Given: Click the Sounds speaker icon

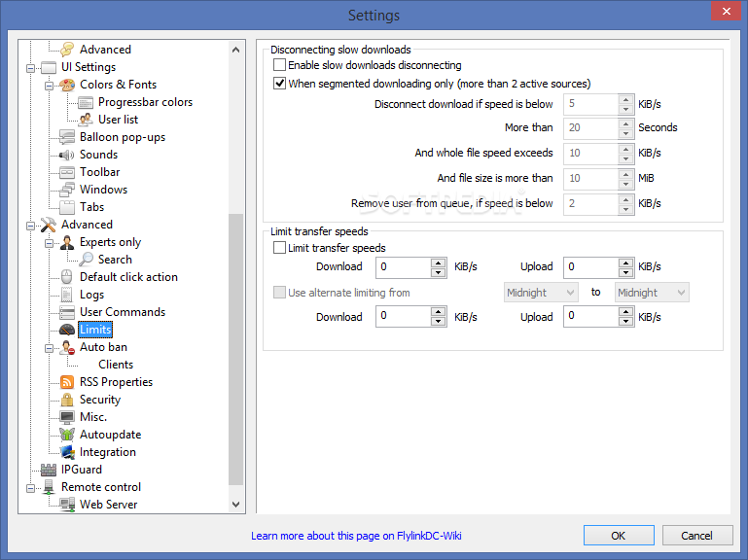Looking at the screenshot, I should pos(67,155).
